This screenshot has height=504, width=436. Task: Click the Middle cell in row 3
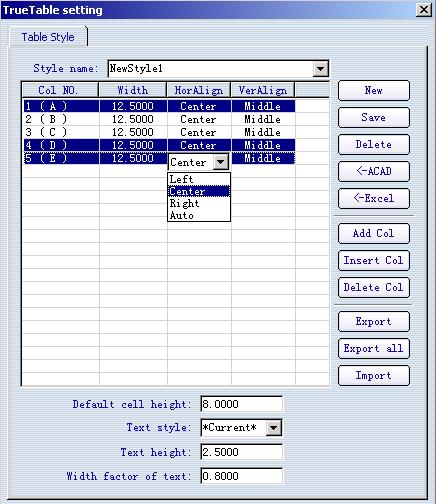(x=263, y=132)
